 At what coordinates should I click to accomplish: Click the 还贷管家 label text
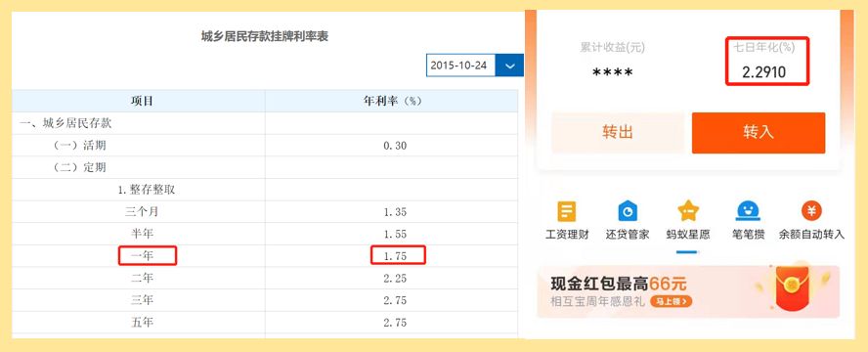click(628, 235)
